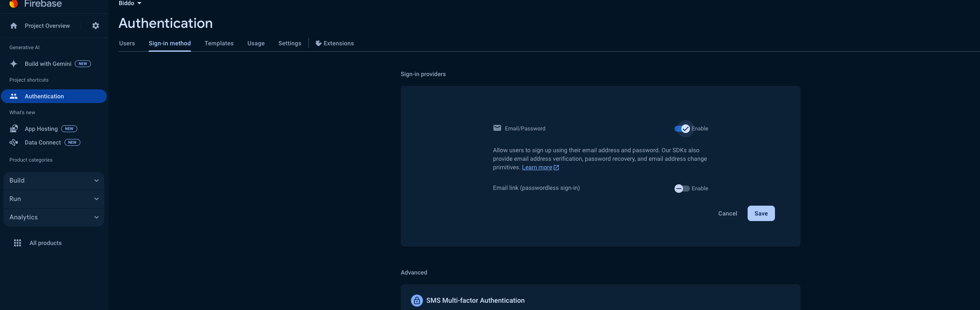Expand the Run category
This screenshot has height=310, width=980.
pos(54,199)
